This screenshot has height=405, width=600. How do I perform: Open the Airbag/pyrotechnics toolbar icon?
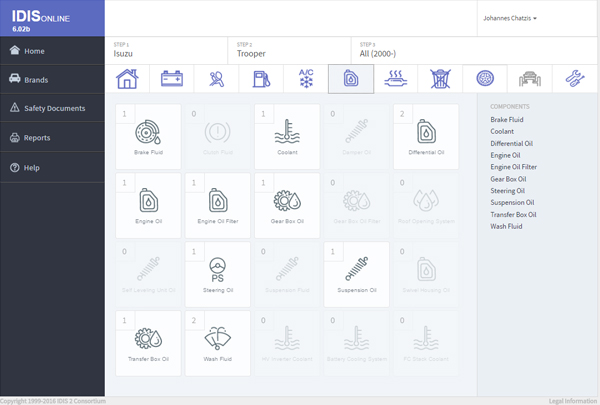pyautogui.click(x=217, y=79)
